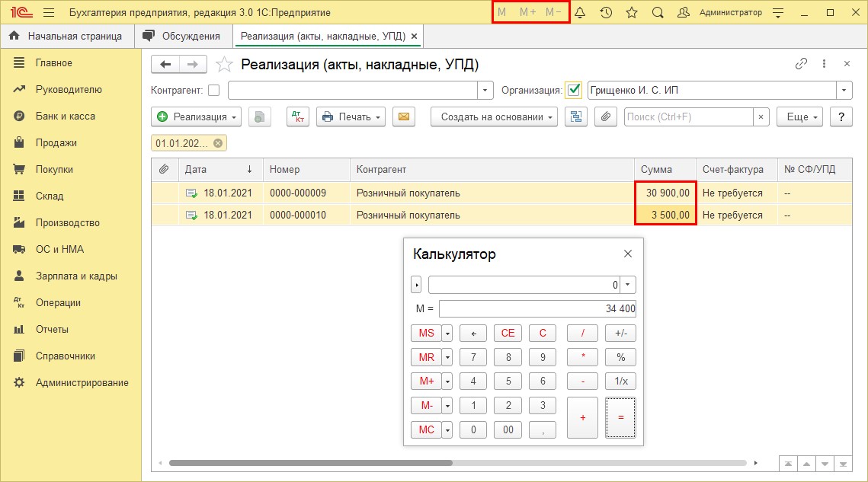Uncheck the Организация filter checkbox
This screenshot has width=868, height=482.
pyautogui.click(x=574, y=91)
